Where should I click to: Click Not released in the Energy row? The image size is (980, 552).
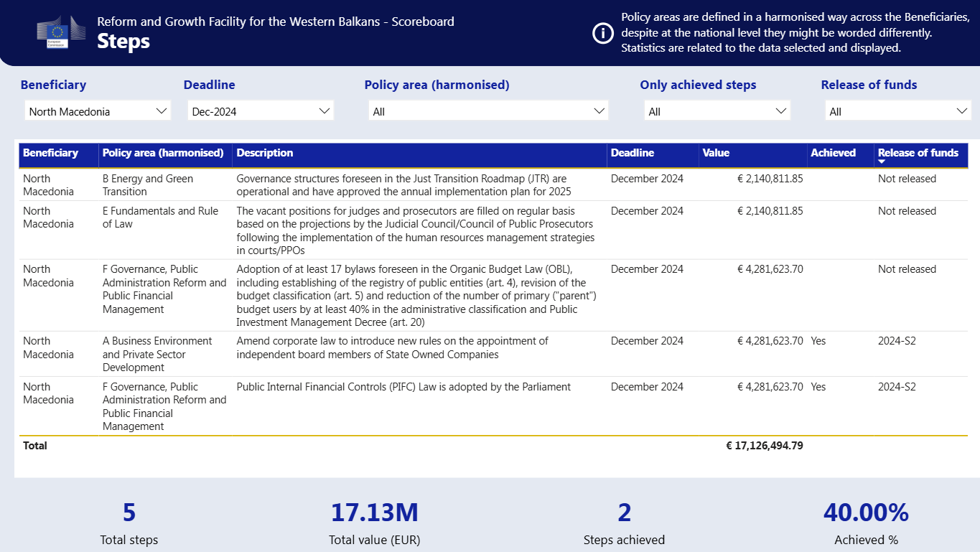907,179
